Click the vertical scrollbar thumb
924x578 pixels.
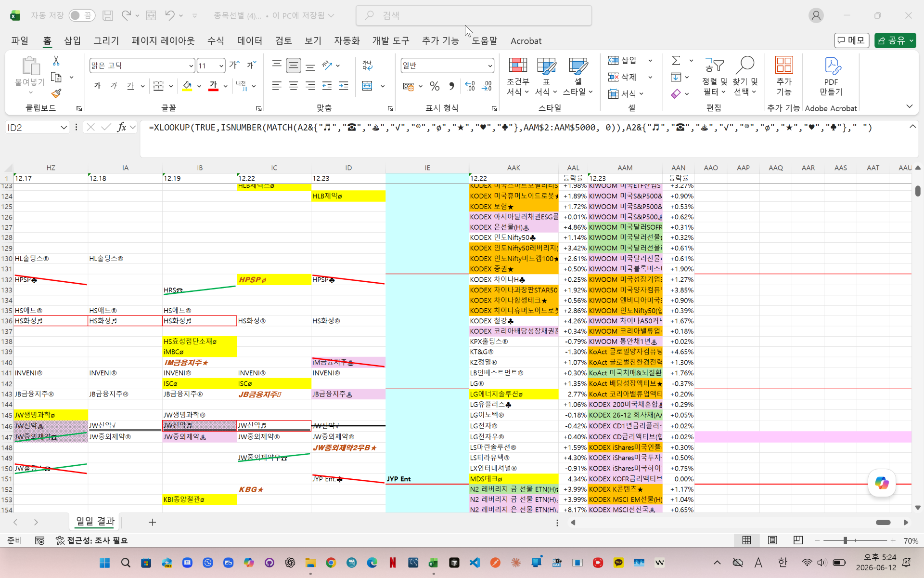918,191
